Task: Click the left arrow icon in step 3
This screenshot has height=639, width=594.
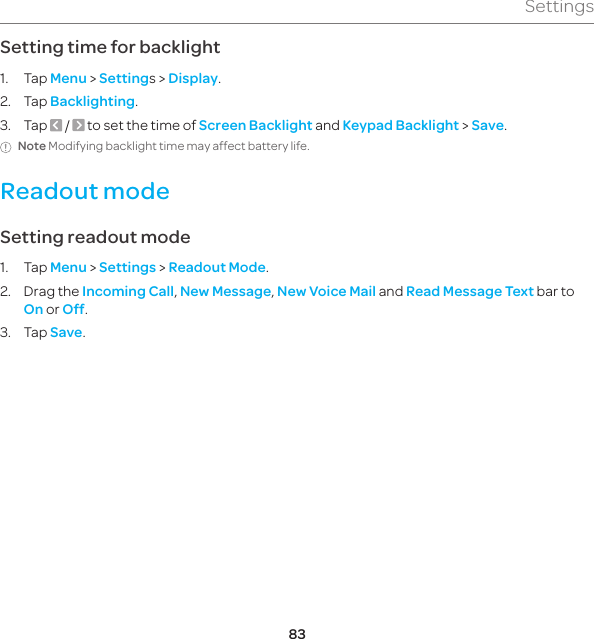Action: point(56,125)
